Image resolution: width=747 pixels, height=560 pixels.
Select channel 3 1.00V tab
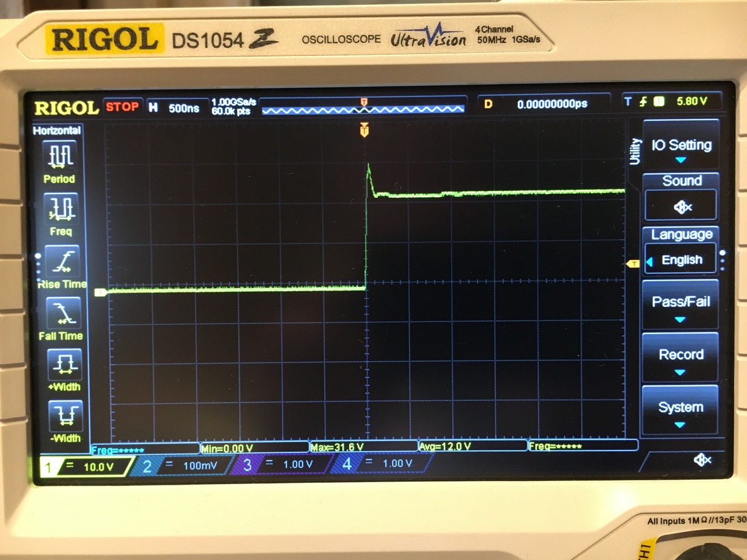[x=283, y=464]
